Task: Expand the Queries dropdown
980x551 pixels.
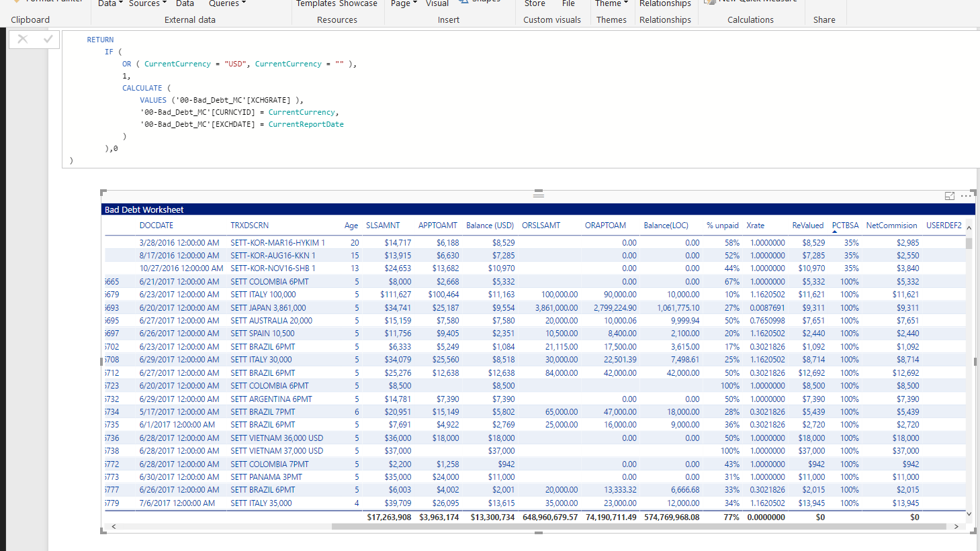Action: 227,3
